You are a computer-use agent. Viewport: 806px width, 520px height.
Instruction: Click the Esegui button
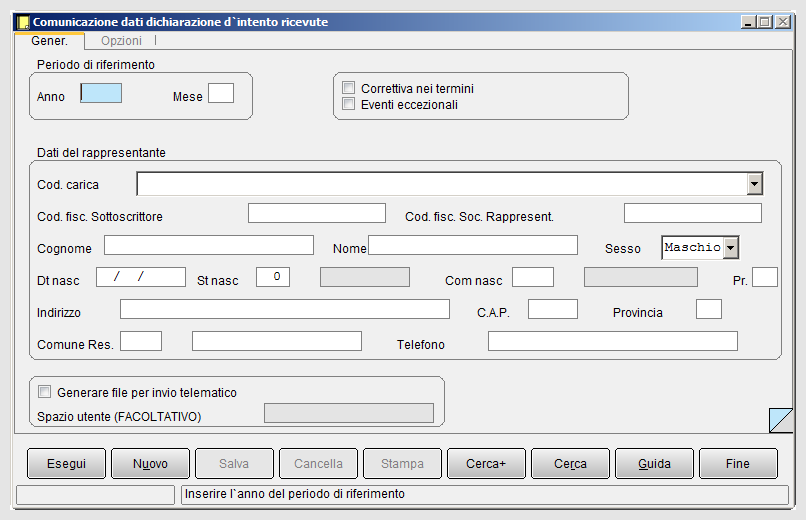pyautogui.click(x=66, y=463)
